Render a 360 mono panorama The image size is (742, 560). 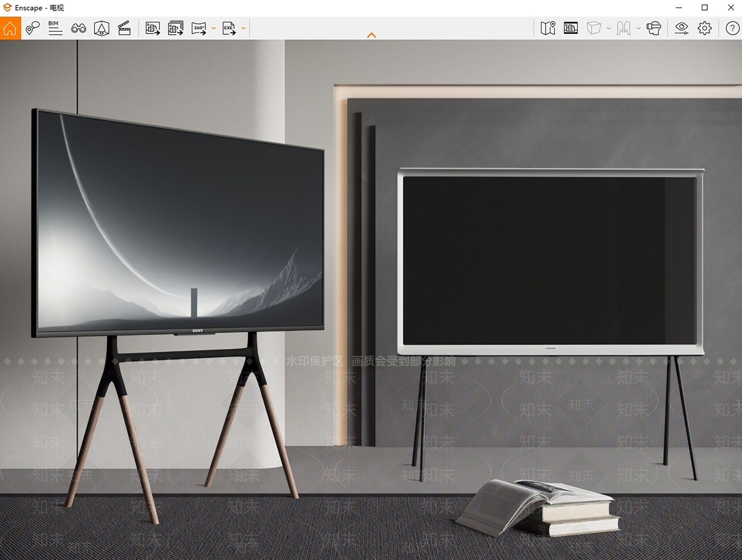point(199,28)
